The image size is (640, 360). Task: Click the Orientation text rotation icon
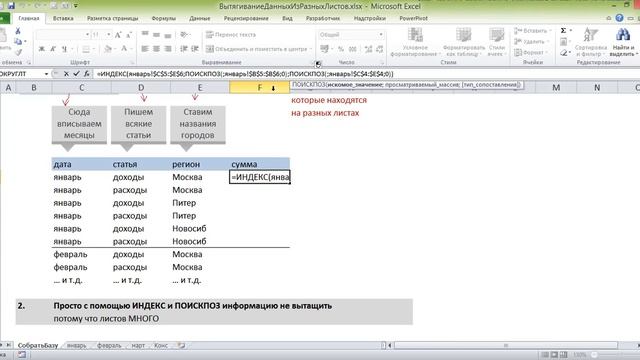pyautogui.click(x=184, y=35)
